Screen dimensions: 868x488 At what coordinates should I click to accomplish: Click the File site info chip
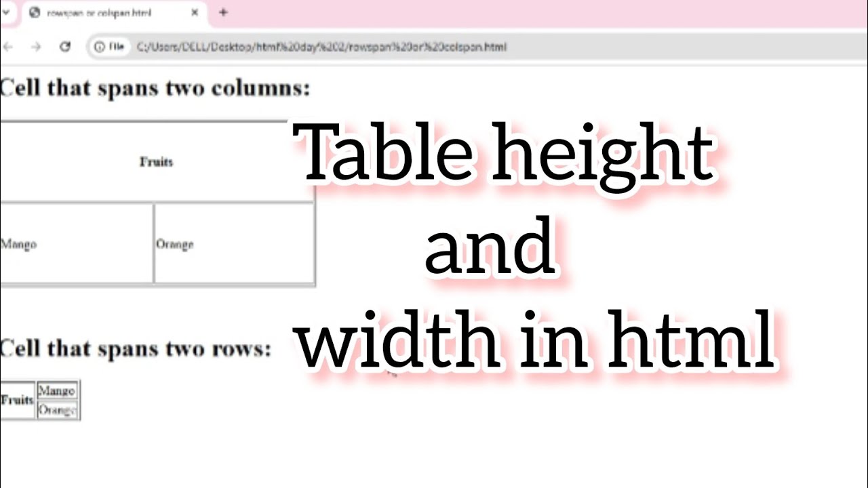[x=110, y=47]
